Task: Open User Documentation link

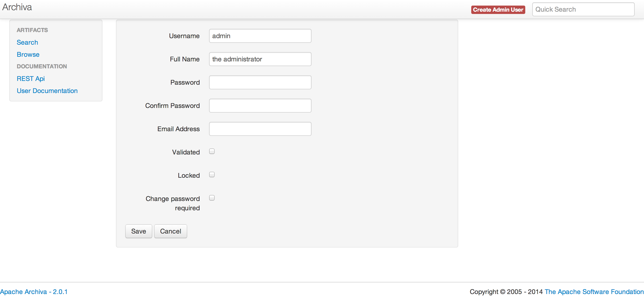Action: click(47, 91)
